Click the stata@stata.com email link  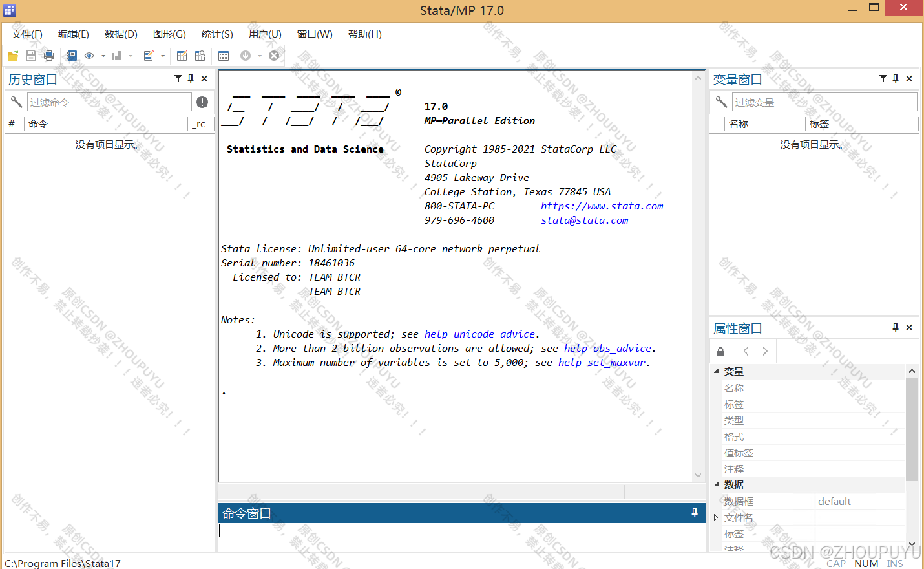click(x=585, y=220)
